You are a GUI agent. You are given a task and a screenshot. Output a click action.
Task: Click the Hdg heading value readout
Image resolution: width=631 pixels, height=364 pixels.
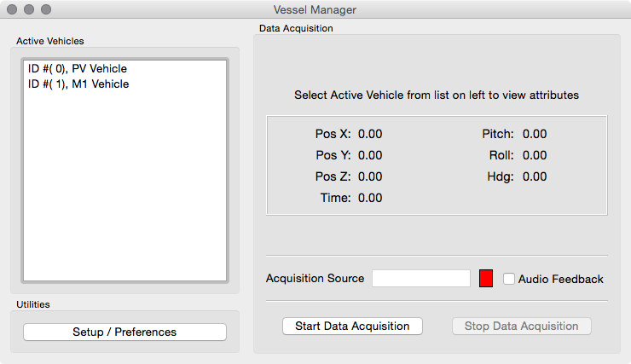(535, 176)
